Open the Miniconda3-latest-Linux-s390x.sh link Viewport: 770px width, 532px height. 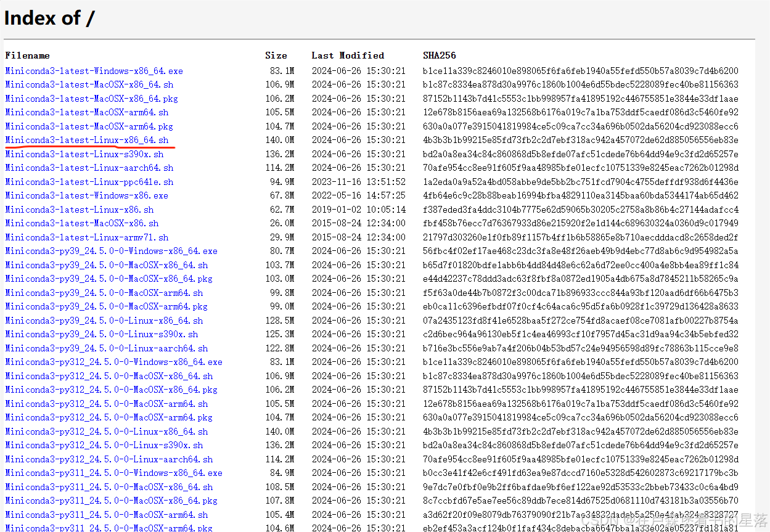[84, 154]
